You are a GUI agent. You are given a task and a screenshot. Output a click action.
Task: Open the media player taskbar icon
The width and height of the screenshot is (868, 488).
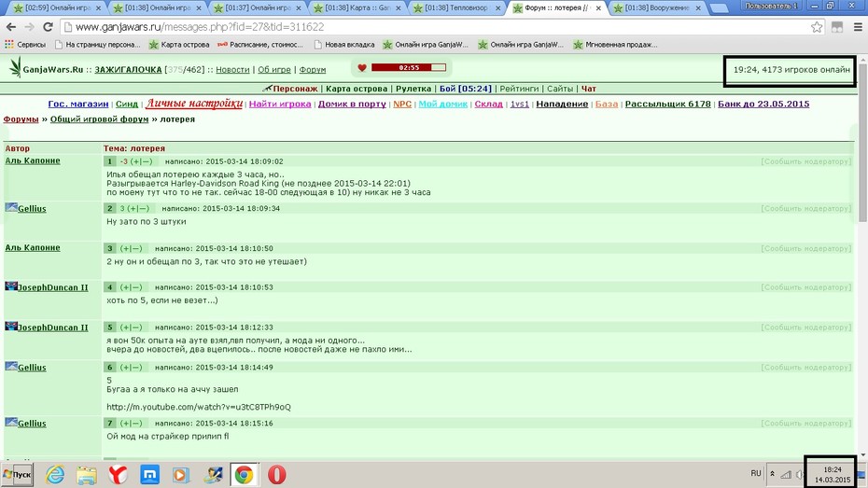pos(180,475)
